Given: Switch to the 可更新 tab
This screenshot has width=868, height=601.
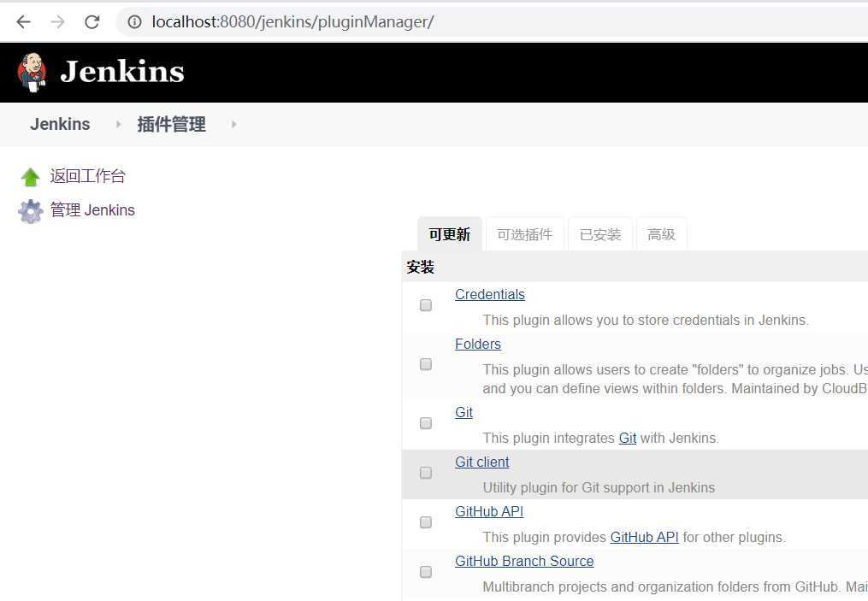Looking at the screenshot, I should click(x=450, y=234).
